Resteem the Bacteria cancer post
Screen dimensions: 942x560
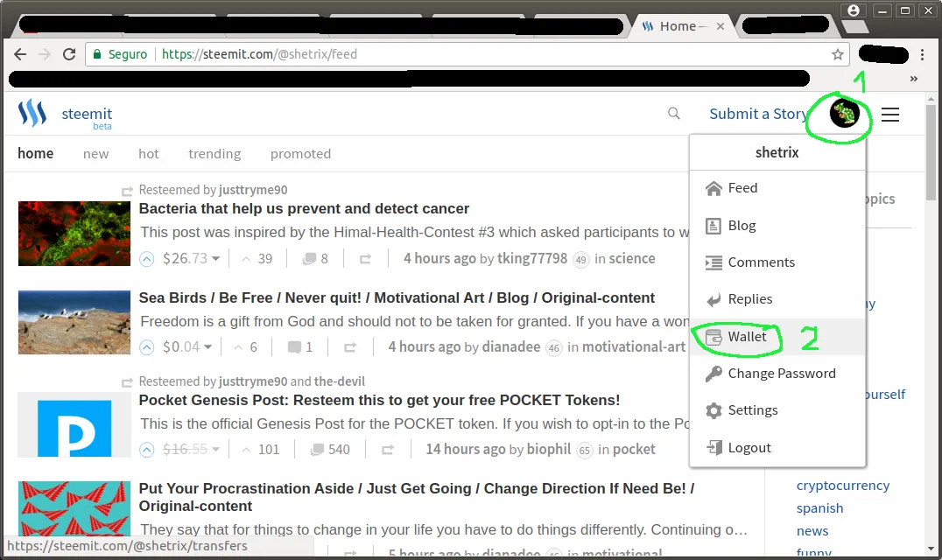(365, 259)
